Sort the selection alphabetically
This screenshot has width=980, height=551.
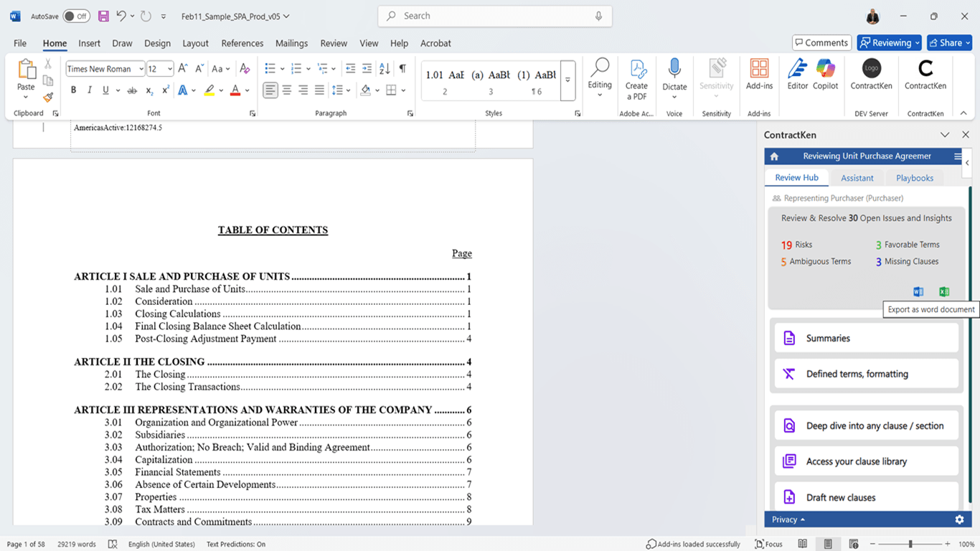(385, 69)
